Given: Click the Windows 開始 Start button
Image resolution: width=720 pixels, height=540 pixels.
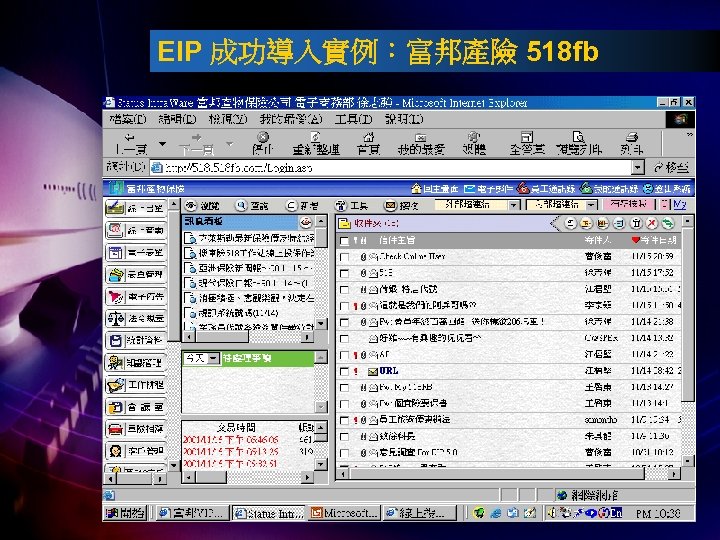Looking at the screenshot, I should [125, 513].
